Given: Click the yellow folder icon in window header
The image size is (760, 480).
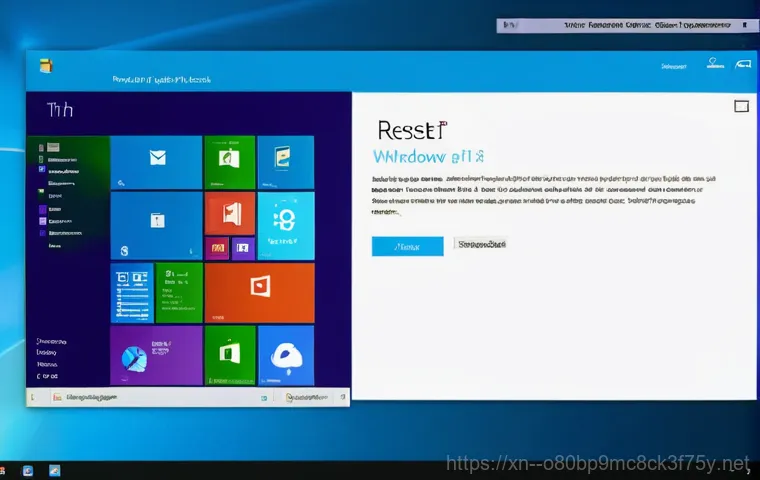Looking at the screenshot, I should click(45, 67).
